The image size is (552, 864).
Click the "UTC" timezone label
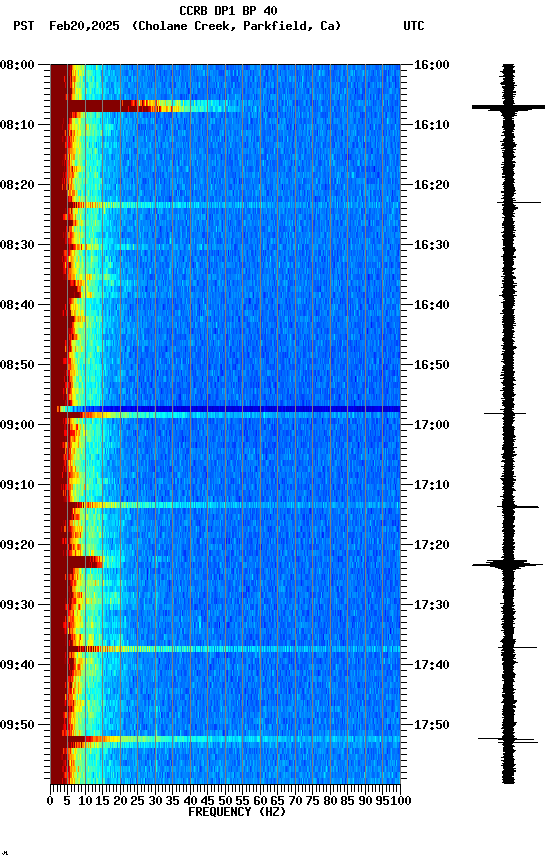(x=414, y=26)
